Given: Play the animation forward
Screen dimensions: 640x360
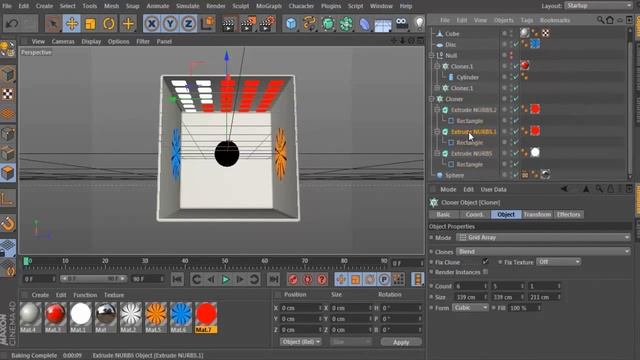Looking at the screenshot, I should pyautogui.click(x=225, y=280).
